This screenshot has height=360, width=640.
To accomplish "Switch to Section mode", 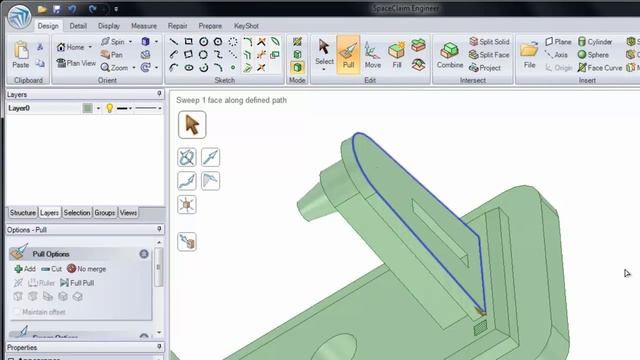I will point(297,54).
